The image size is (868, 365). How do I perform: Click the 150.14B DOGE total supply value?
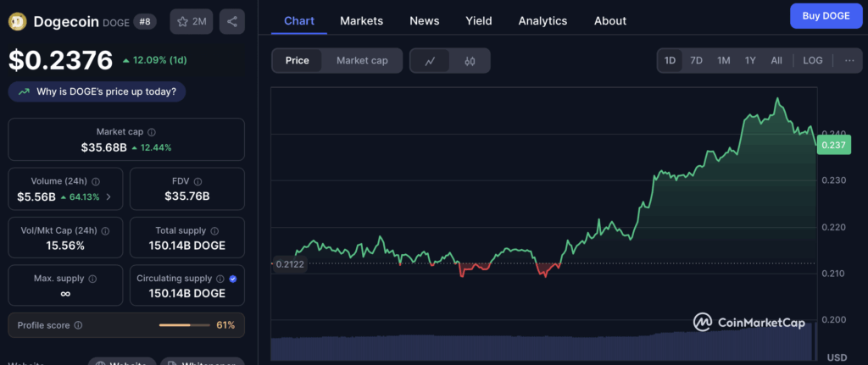187,246
